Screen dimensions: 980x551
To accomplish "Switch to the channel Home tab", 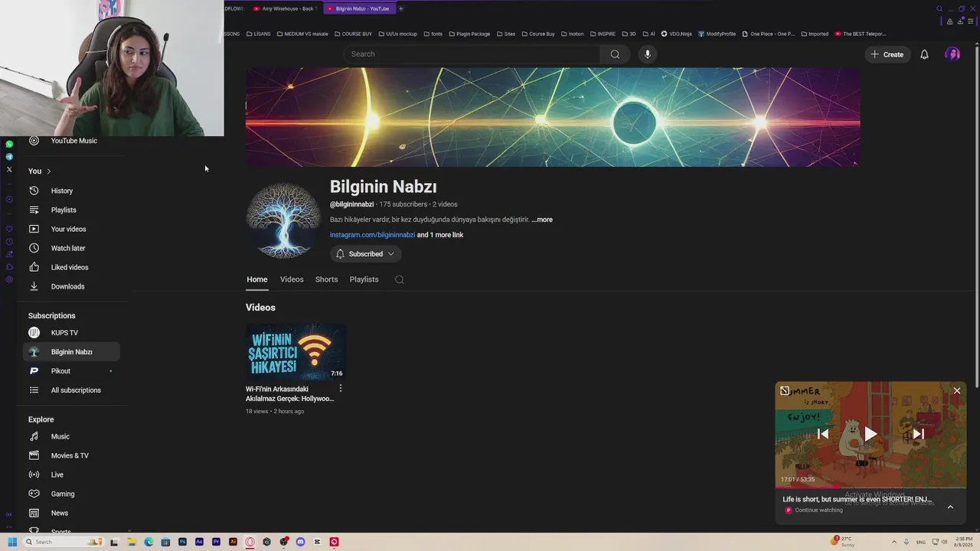I will (257, 279).
